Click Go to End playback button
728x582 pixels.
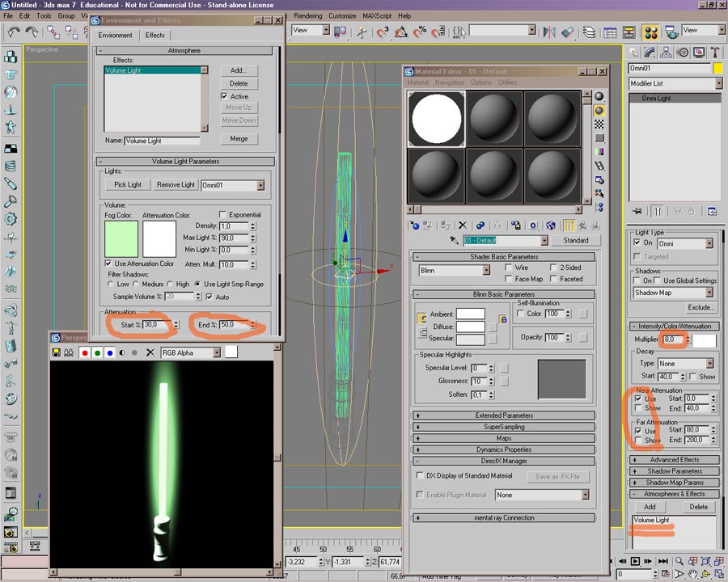pos(663,561)
